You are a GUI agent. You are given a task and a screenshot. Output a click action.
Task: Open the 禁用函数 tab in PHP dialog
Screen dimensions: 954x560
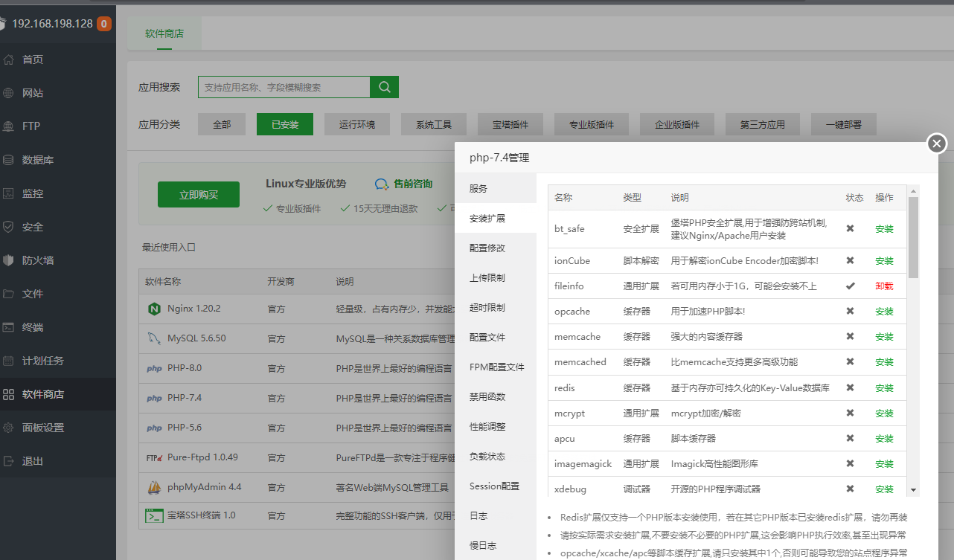point(496,396)
